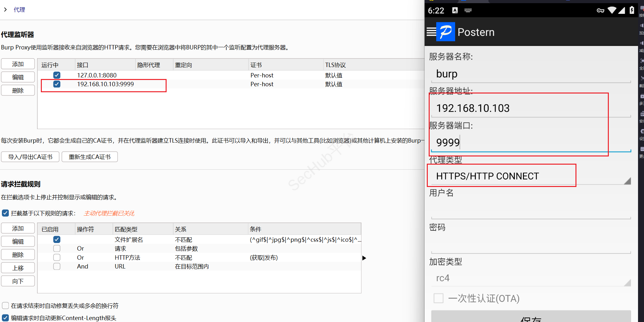The height and width of the screenshot is (322, 644).
Task: Collapse the chevron next to 代理 breadcrumb
Action: click(5, 9)
